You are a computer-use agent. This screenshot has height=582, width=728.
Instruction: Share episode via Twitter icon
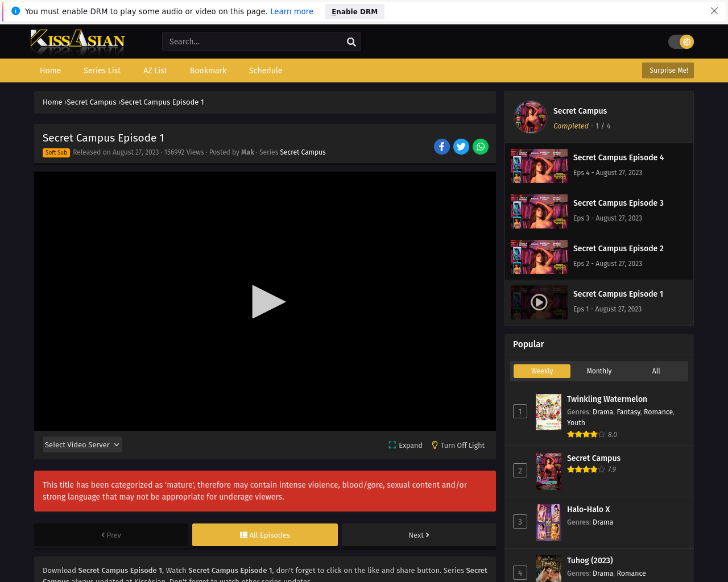point(461,147)
